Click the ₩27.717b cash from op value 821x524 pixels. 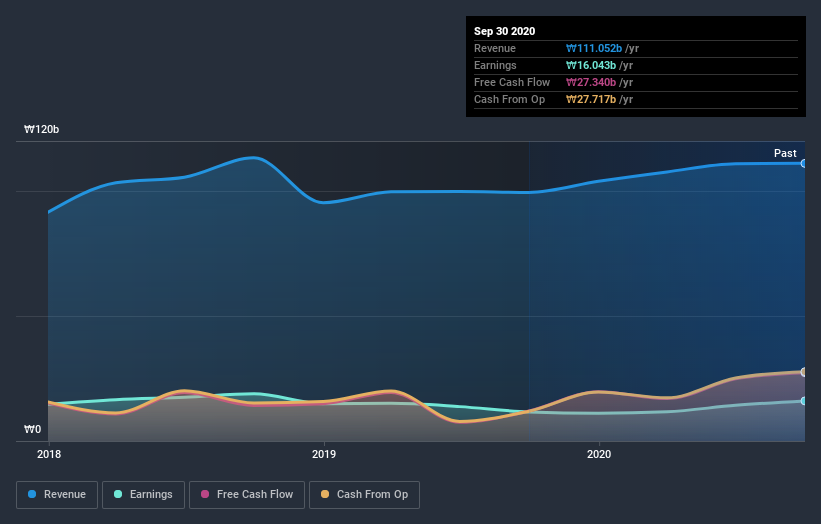point(591,99)
